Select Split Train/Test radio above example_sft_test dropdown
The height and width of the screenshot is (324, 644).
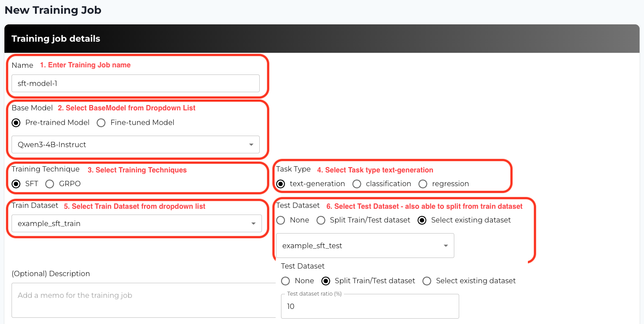coord(321,220)
